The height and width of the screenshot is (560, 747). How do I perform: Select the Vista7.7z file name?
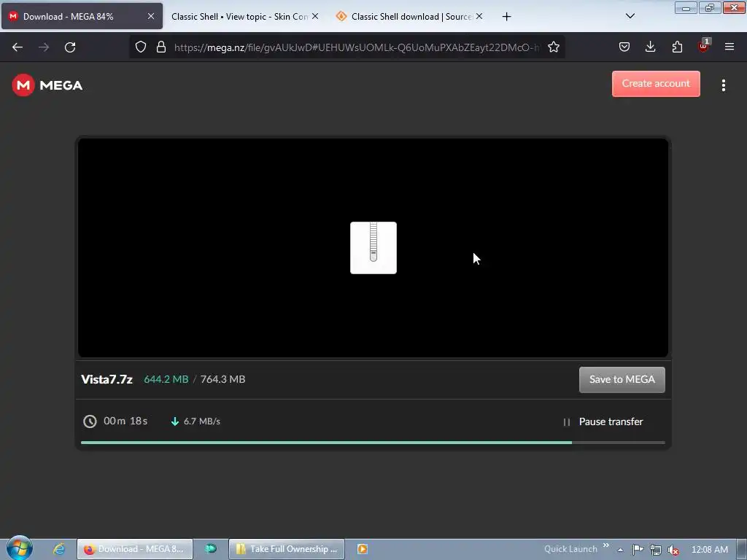[x=107, y=379]
